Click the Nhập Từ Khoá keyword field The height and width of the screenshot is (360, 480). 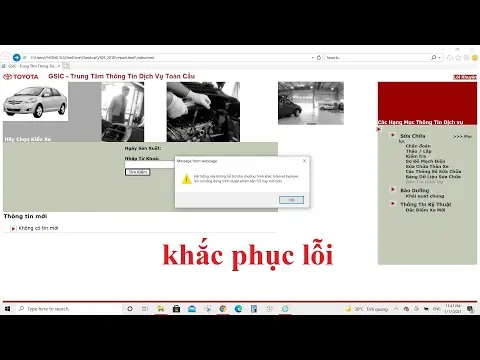pos(150,164)
